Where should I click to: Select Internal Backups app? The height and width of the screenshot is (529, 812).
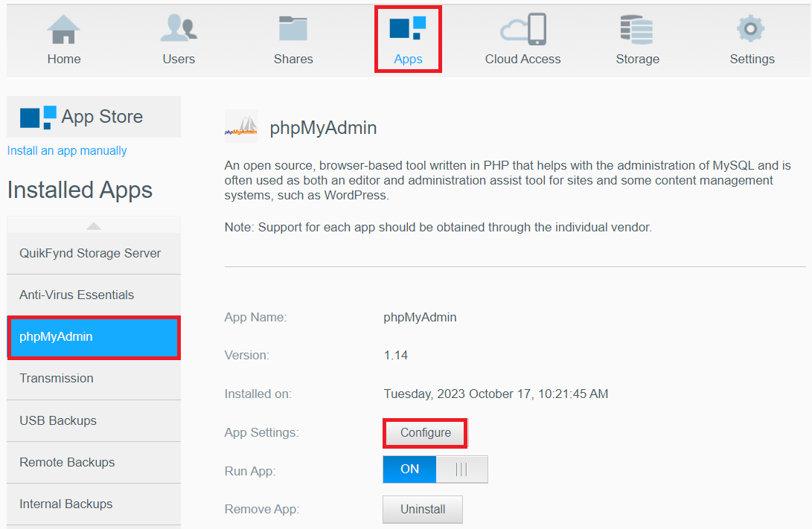click(94, 504)
